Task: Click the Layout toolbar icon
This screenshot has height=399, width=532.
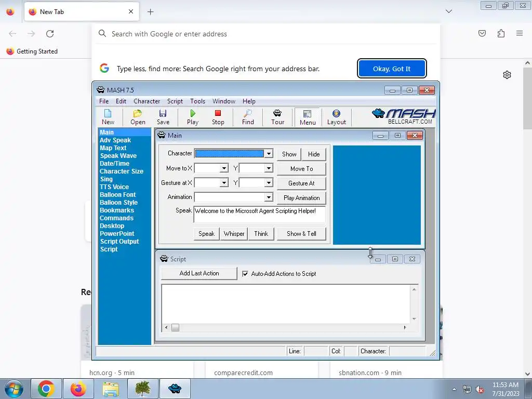Action: pyautogui.click(x=336, y=117)
